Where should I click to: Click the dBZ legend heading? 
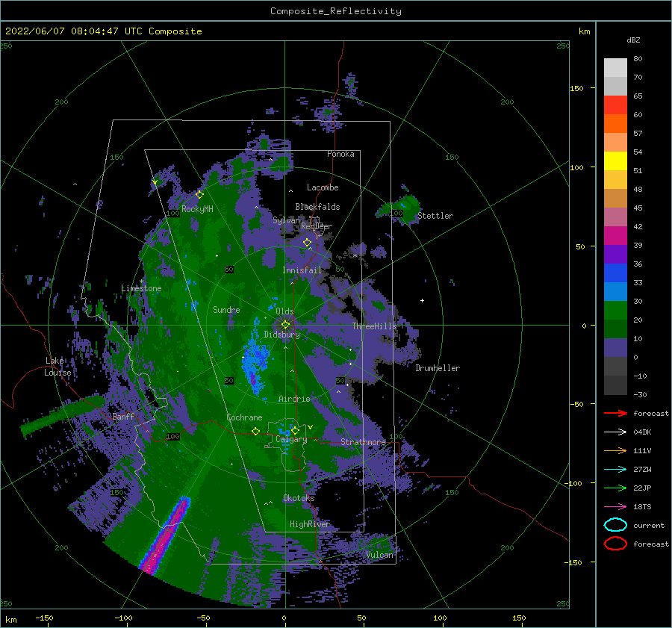633,40
